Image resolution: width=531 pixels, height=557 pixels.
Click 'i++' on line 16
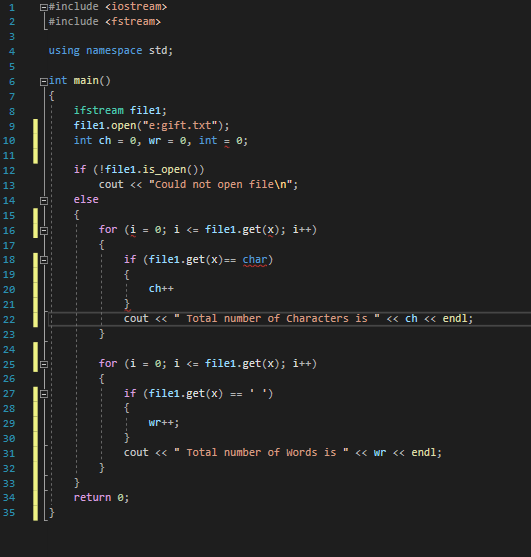[x=302, y=229]
